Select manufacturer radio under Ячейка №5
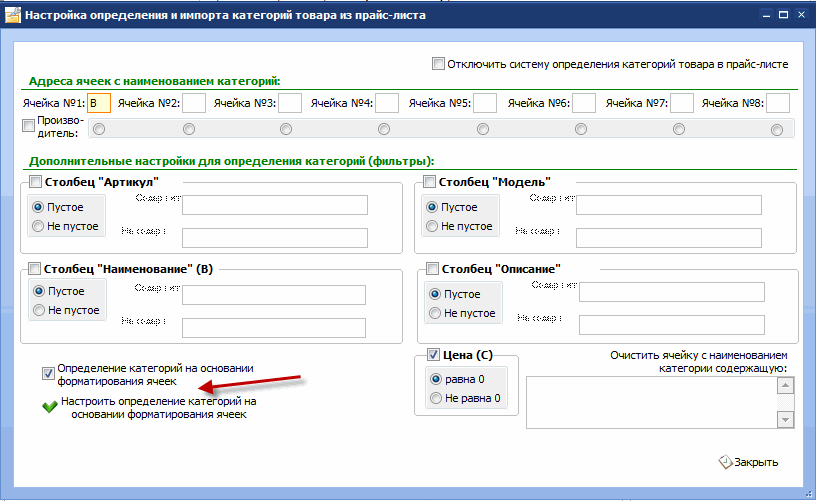The height and width of the screenshot is (501, 816). coord(483,129)
